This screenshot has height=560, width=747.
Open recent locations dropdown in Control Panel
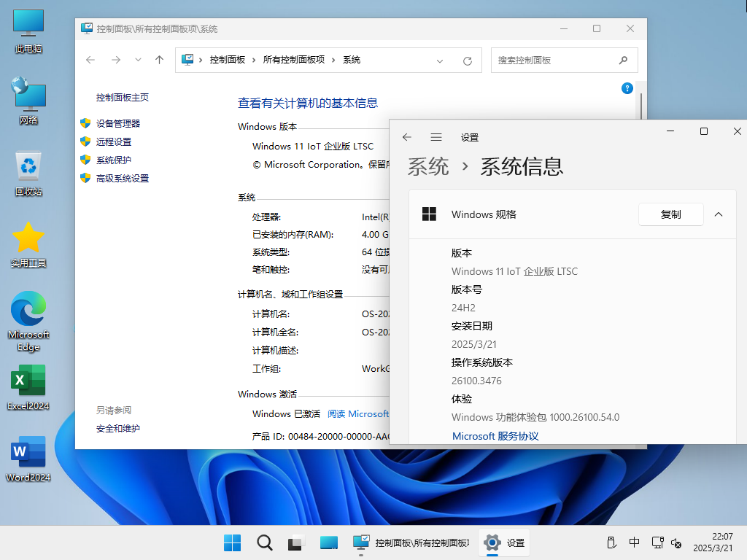pyautogui.click(x=138, y=60)
